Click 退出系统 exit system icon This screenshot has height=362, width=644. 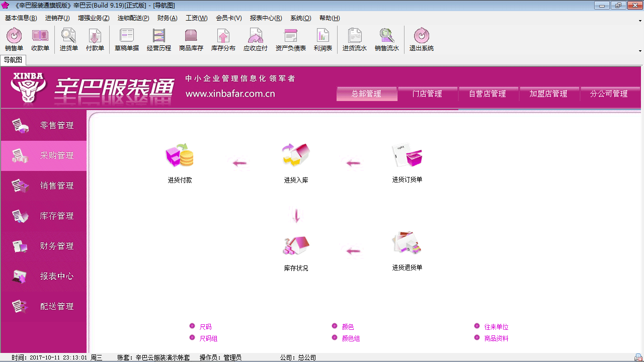[422, 40]
